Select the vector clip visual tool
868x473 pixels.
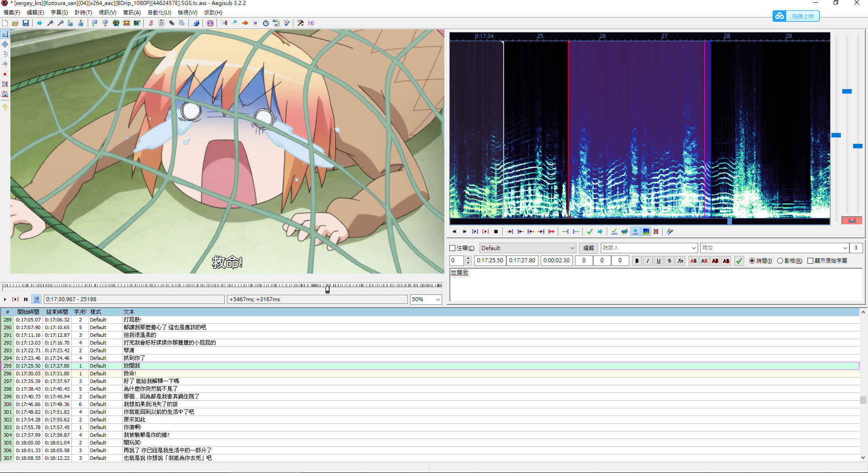[5, 95]
